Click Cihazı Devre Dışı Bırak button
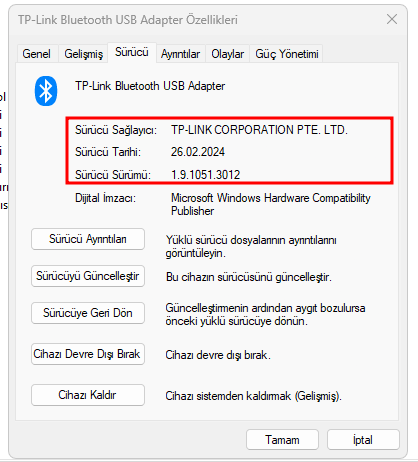Image resolution: width=418 pixels, height=462 pixels. (88, 354)
